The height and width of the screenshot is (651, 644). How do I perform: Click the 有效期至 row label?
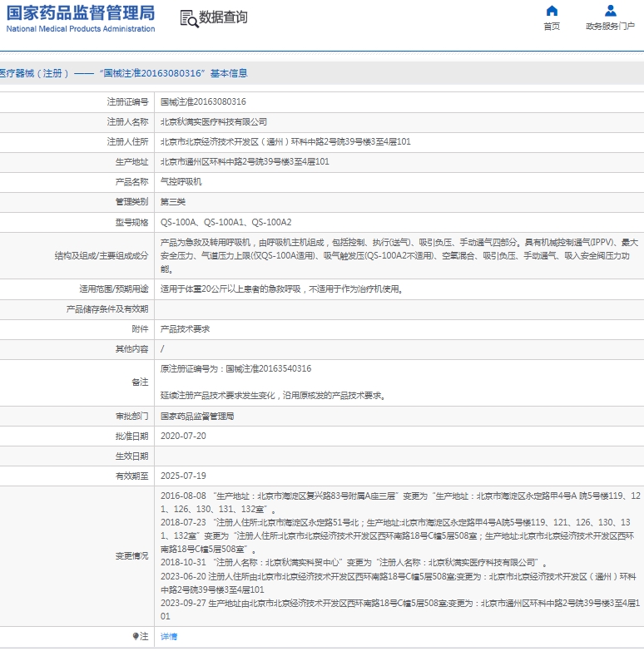coord(131,476)
